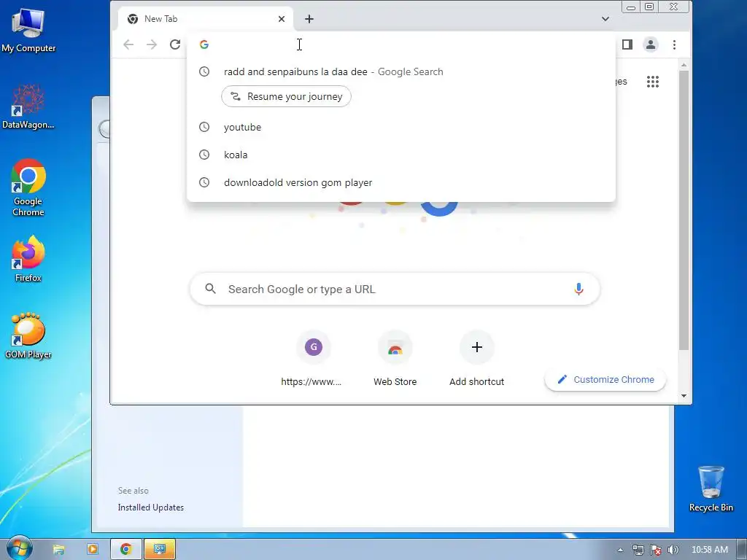Open Windows Explorer from the taskbar
The height and width of the screenshot is (560, 747).
click(58, 549)
